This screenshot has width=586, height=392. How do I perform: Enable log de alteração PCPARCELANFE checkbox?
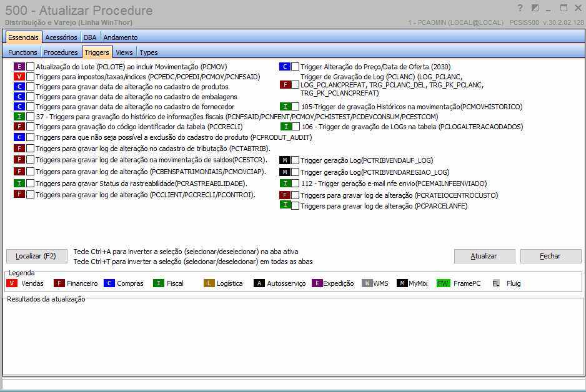pos(295,206)
